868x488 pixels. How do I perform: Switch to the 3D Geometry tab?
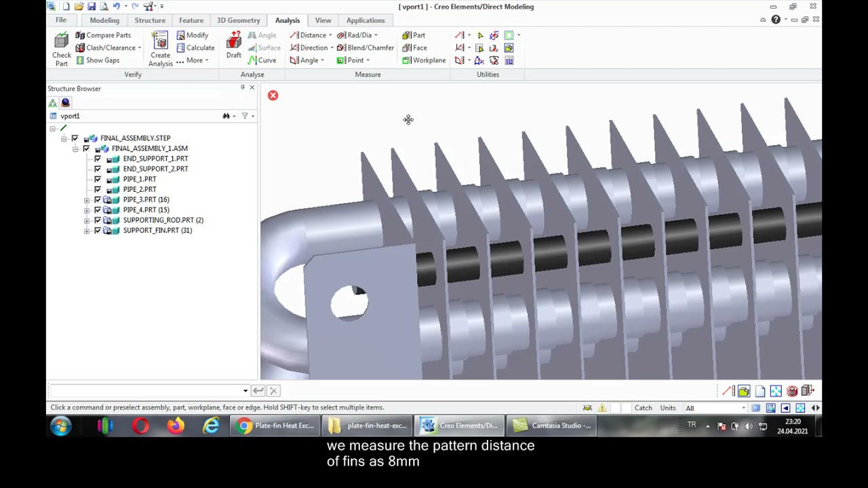(x=238, y=20)
